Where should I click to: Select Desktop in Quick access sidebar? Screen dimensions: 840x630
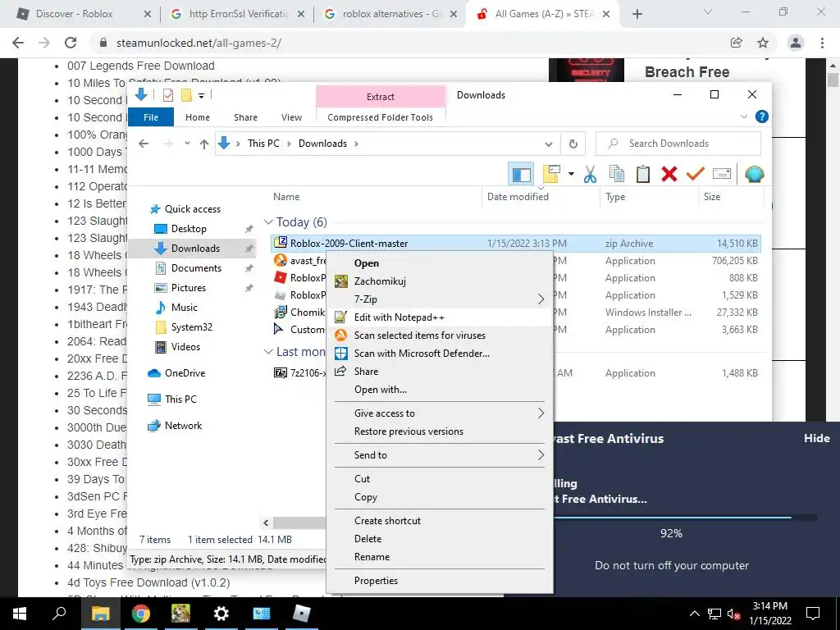(188, 229)
